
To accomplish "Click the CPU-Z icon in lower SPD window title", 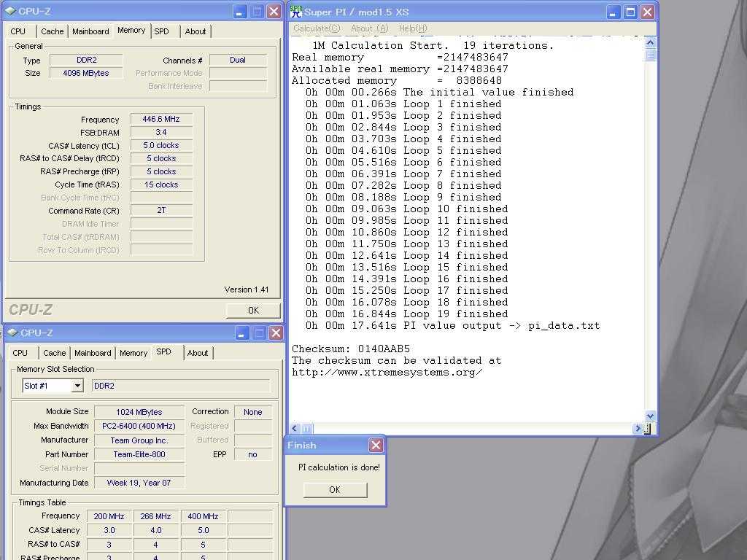I will click(x=13, y=332).
